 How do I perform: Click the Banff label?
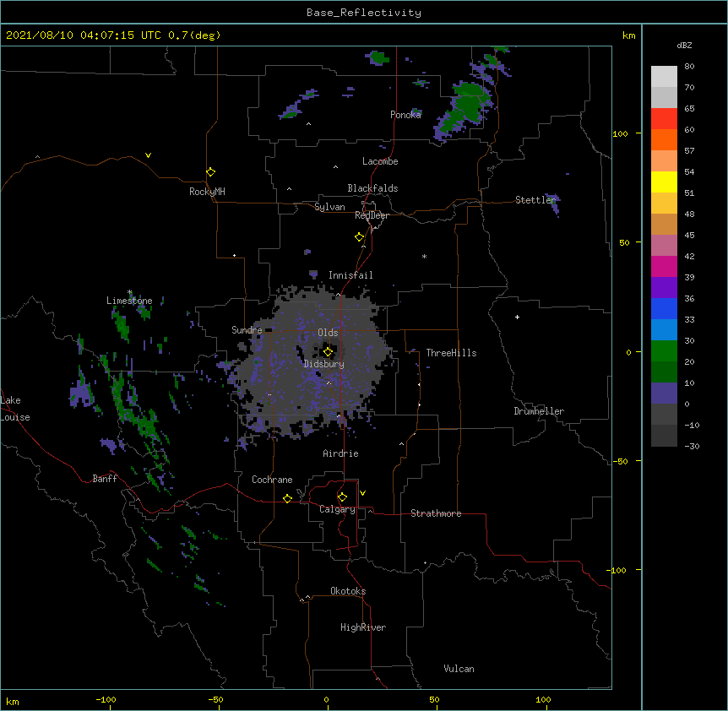pos(105,479)
